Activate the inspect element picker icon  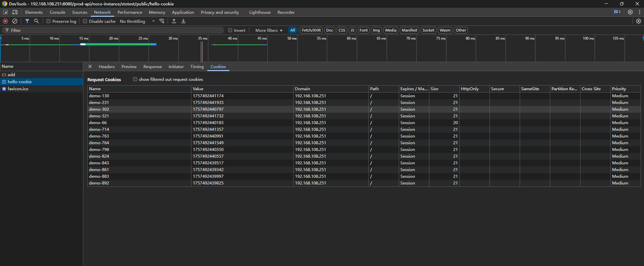click(x=5, y=12)
